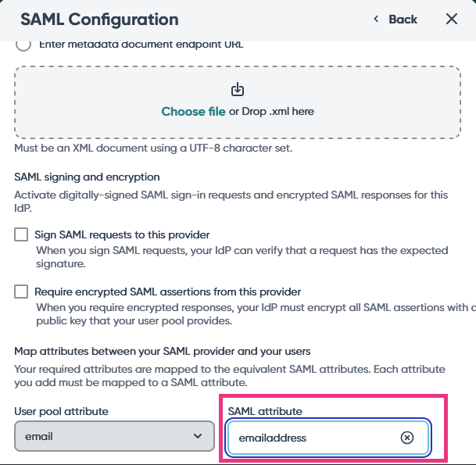The height and width of the screenshot is (465, 476).
Task: Click the "SAML signing and encryption" heading
Action: (x=87, y=177)
